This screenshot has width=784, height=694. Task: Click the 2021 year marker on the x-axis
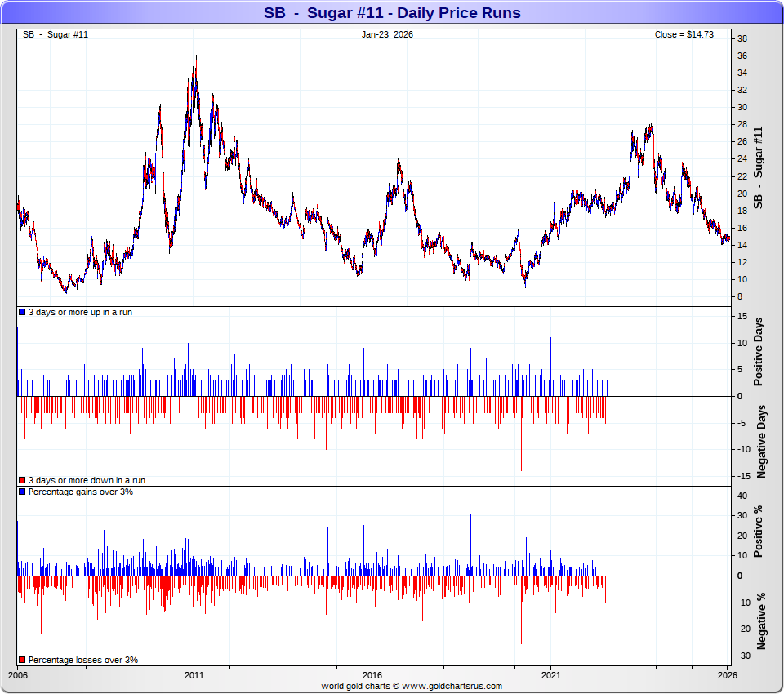pyautogui.click(x=550, y=675)
